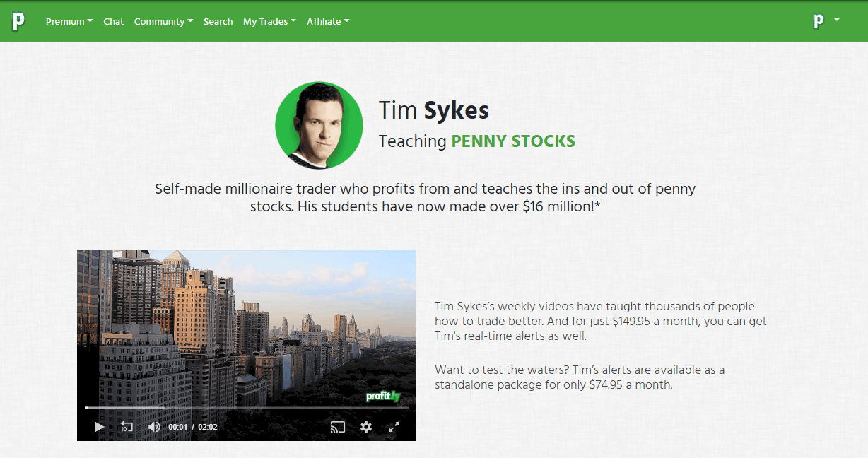Viewport: 868px width, 458px height.
Task: Expand the Community dropdown menu
Action: pos(163,21)
